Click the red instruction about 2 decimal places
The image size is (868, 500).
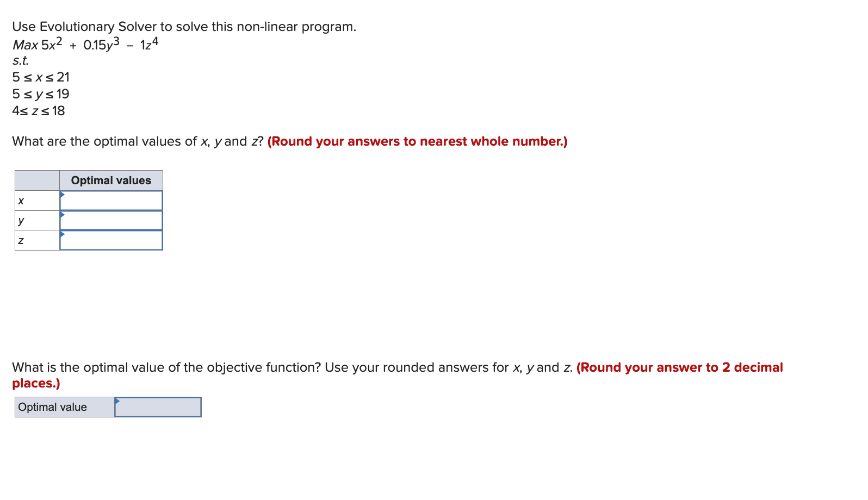point(679,367)
